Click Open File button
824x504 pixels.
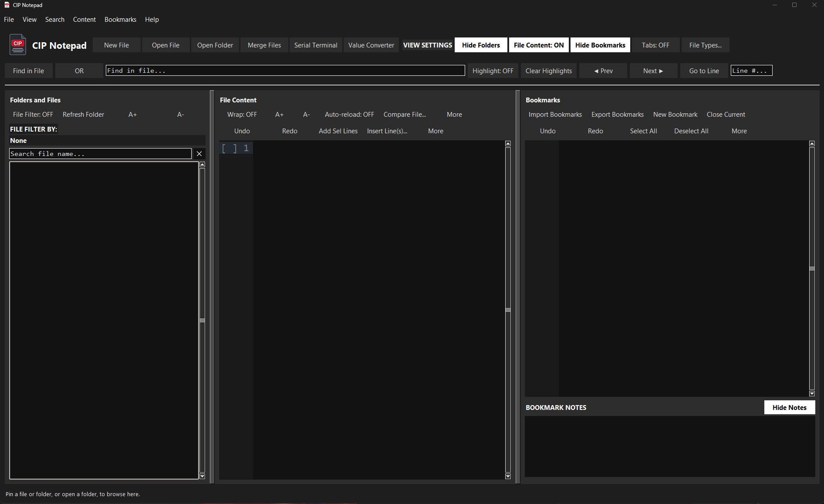[x=165, y=45]
